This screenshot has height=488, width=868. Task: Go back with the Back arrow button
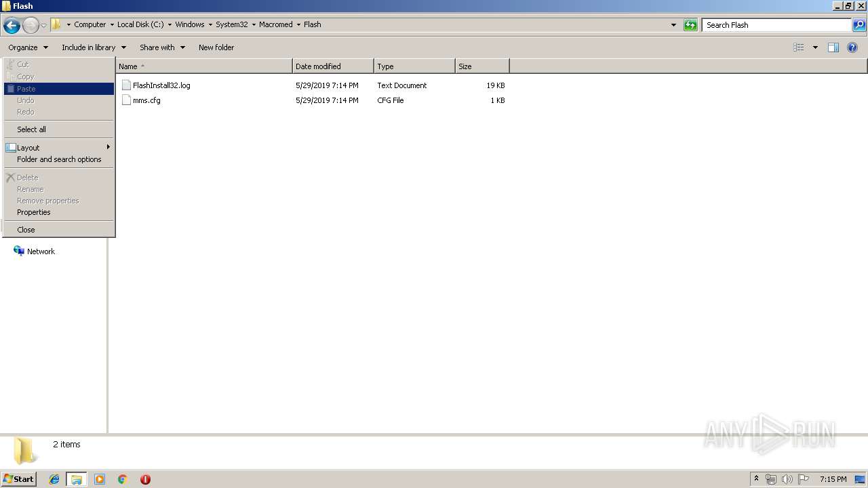(12, 25)
